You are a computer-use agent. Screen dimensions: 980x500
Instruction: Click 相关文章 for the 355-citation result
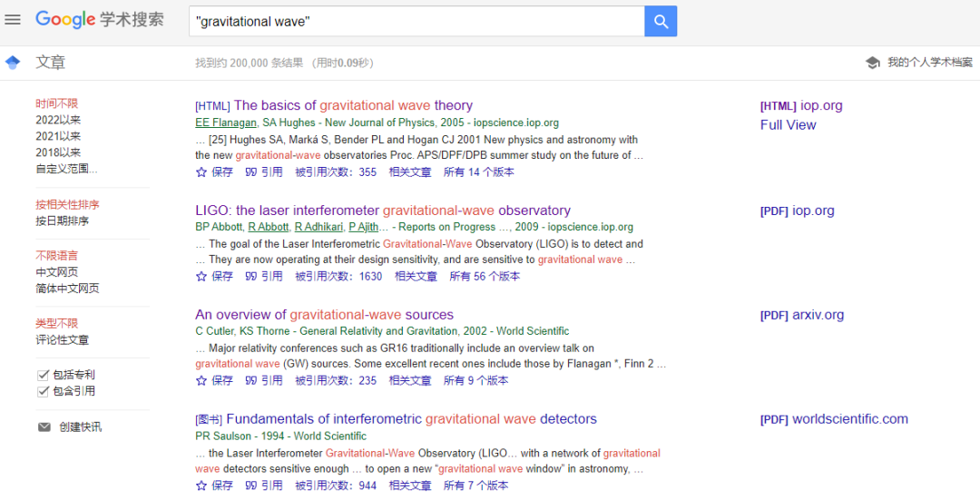point(410,172)
